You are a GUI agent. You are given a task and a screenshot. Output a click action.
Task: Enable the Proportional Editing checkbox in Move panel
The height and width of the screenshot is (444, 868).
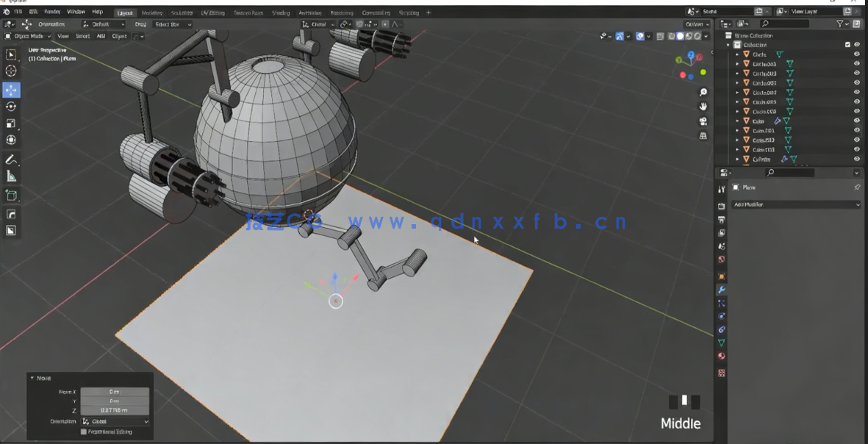pos(85,432)
